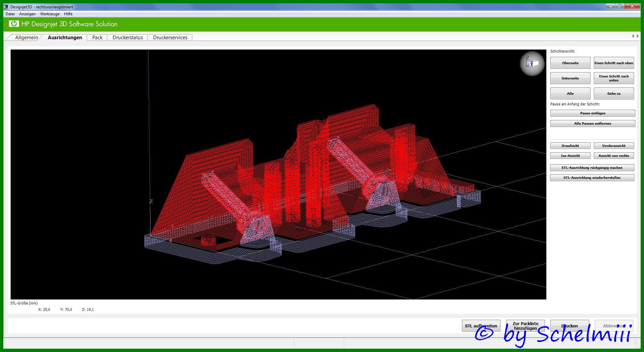
Task: Click the Gehe zu button
Action: 614,93
